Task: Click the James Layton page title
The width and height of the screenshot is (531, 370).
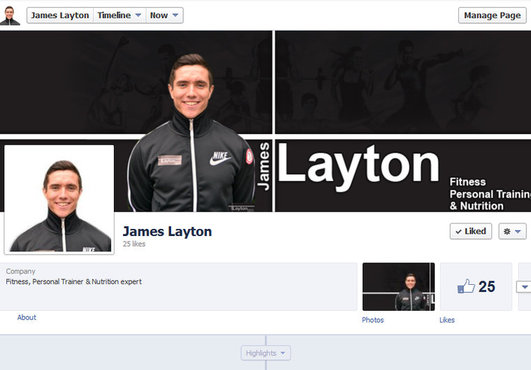Action: click(x=167, y=232)
